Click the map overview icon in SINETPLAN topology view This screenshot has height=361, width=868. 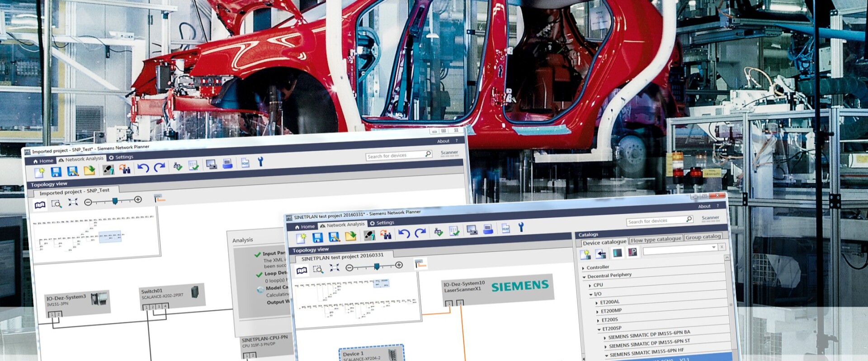tap(302, 270)
